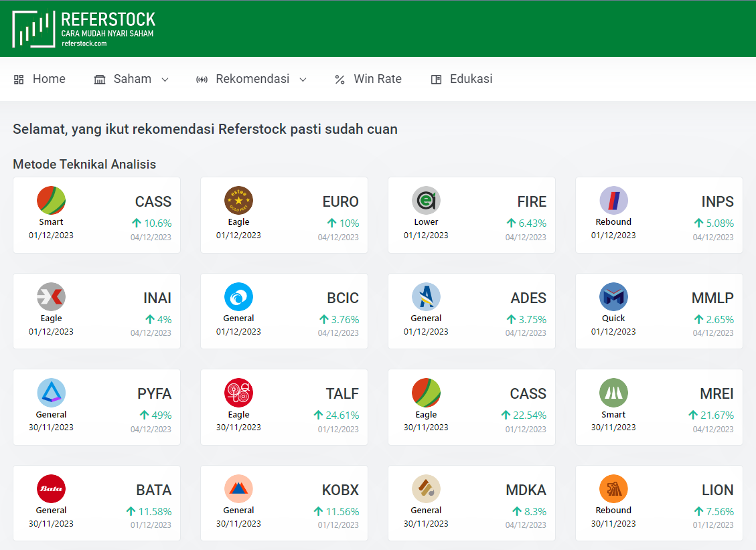The width and height of the screenshot is (756, 550).
Task: Click the TALF stock logo icon
Action: (238, 393)
